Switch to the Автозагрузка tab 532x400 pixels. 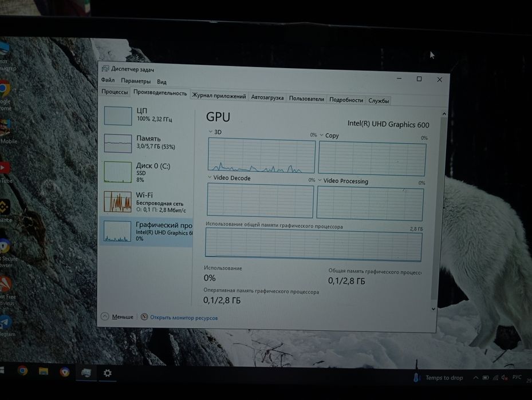[x=267, y=97]
